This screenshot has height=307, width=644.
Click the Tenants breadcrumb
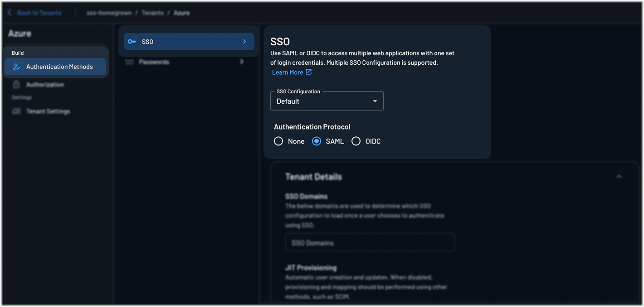[x=152, y=13]
